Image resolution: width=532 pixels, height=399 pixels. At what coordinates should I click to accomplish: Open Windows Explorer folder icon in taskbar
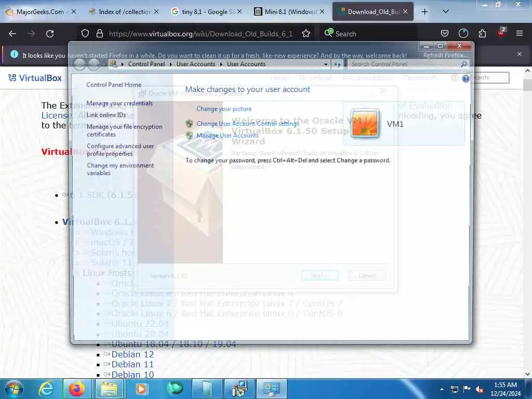pyautogui.click(x=109, y=389)
